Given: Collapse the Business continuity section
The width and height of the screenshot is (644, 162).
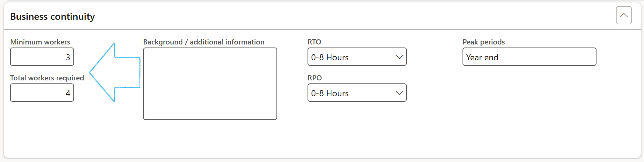Looking at the screenshot, I should pos(624,15).
